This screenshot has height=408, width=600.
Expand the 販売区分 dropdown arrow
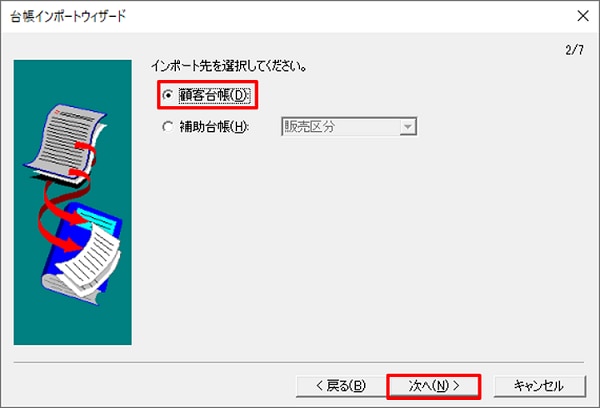(408, 127)
